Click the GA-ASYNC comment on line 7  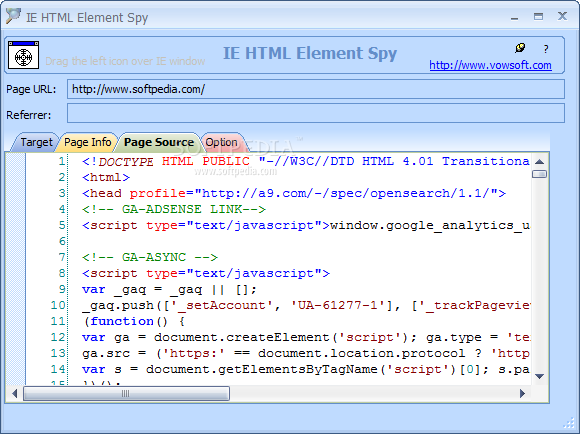pyautogui.click(x=150, y=257)
